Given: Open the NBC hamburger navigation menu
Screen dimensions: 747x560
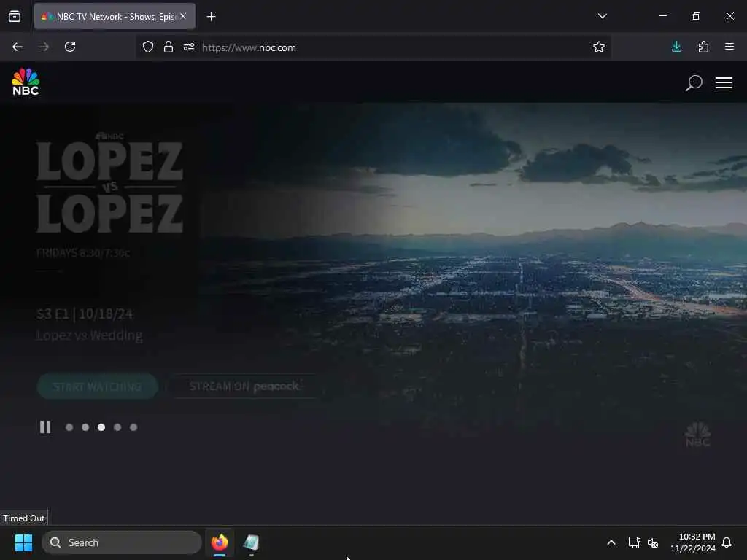Looking at the screenshot, I should point(724,82).
